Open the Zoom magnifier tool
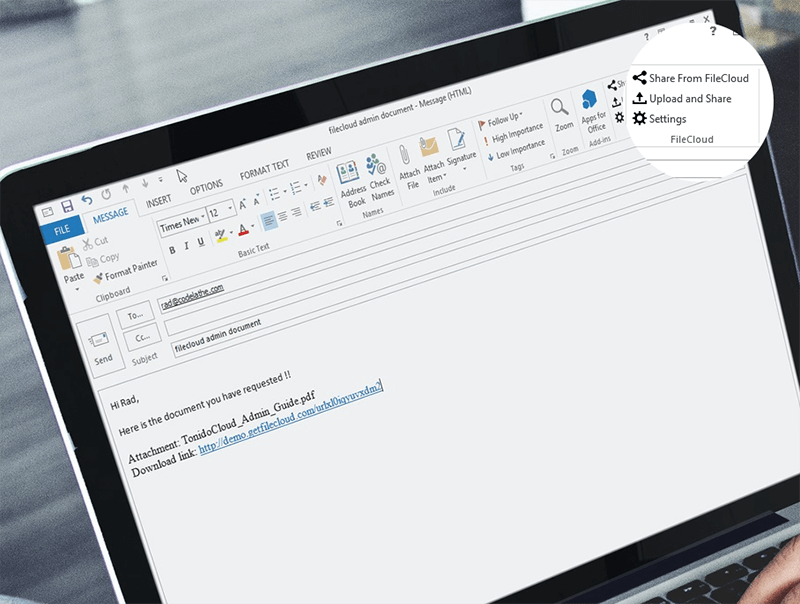This screenshot has height=604, width=800. pos(561,115)
